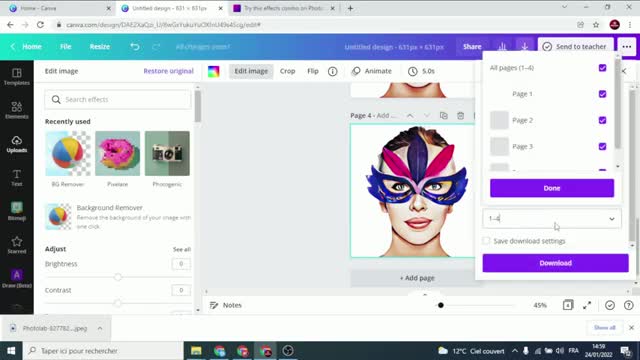Open the Resize menu
Viewport: 640px width, 360px height.
click(100, 47)
